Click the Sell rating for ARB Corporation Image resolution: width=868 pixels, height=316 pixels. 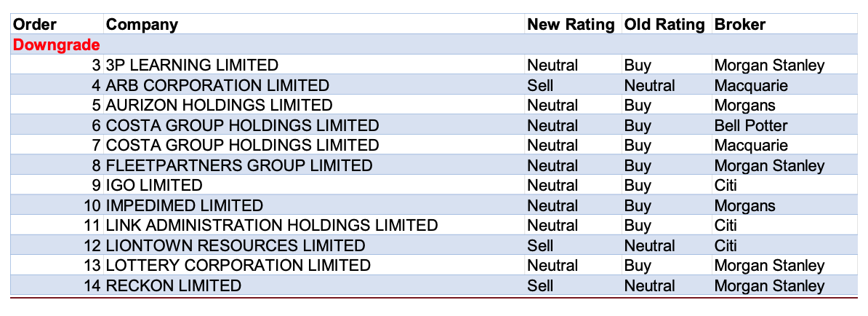tap(540, 85)
